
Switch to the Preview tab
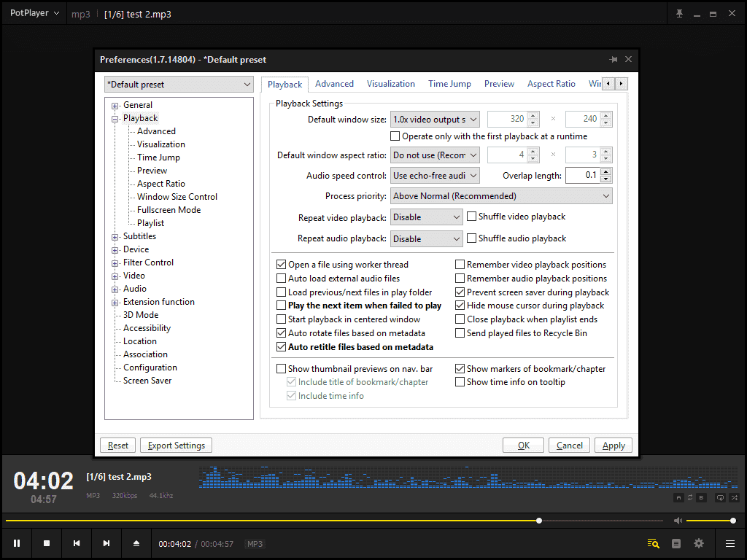499,84
